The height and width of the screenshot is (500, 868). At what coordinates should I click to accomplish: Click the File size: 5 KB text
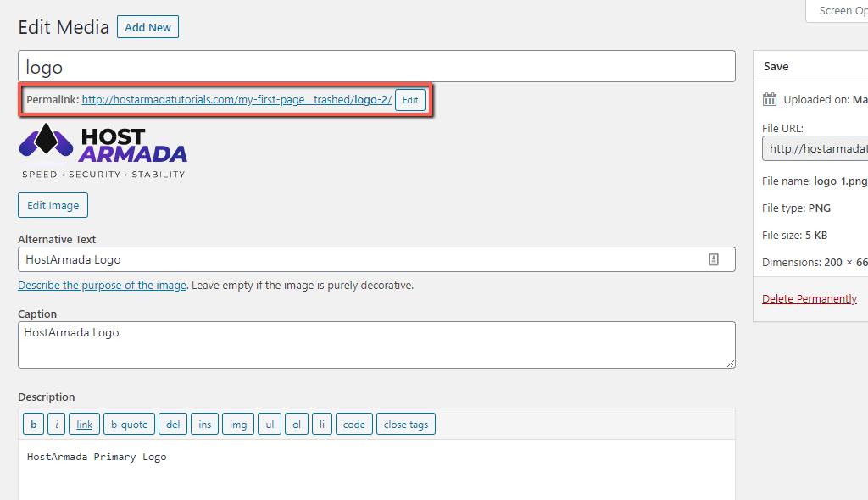(794, 236)
